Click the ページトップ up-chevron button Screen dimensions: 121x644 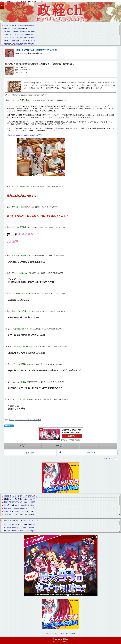tap(116, 458)
